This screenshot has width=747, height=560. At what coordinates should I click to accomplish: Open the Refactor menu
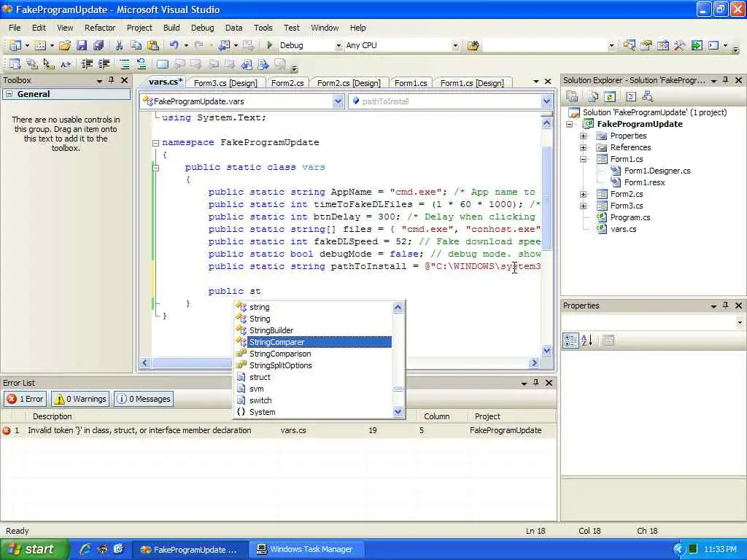tap(100, 28)
